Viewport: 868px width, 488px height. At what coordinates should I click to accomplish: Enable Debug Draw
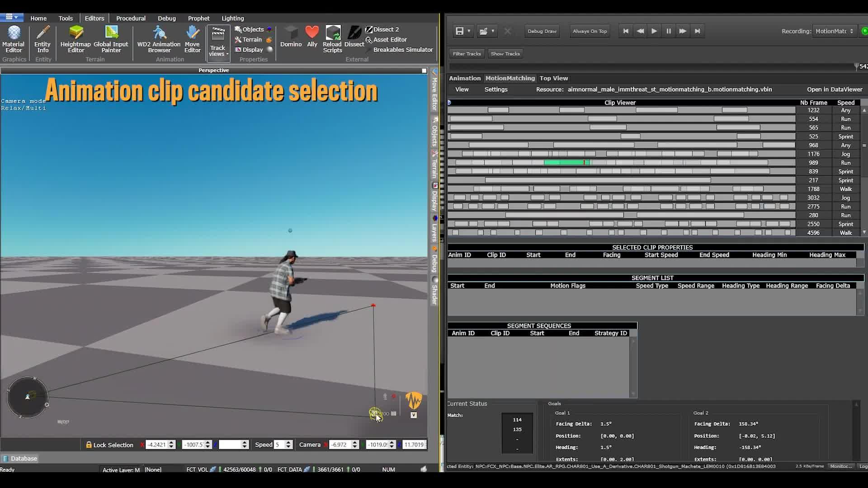(x=542, y=31)
